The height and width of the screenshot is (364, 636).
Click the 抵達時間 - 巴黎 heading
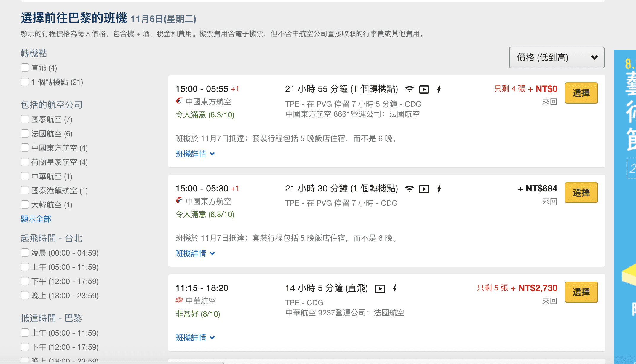51,318
